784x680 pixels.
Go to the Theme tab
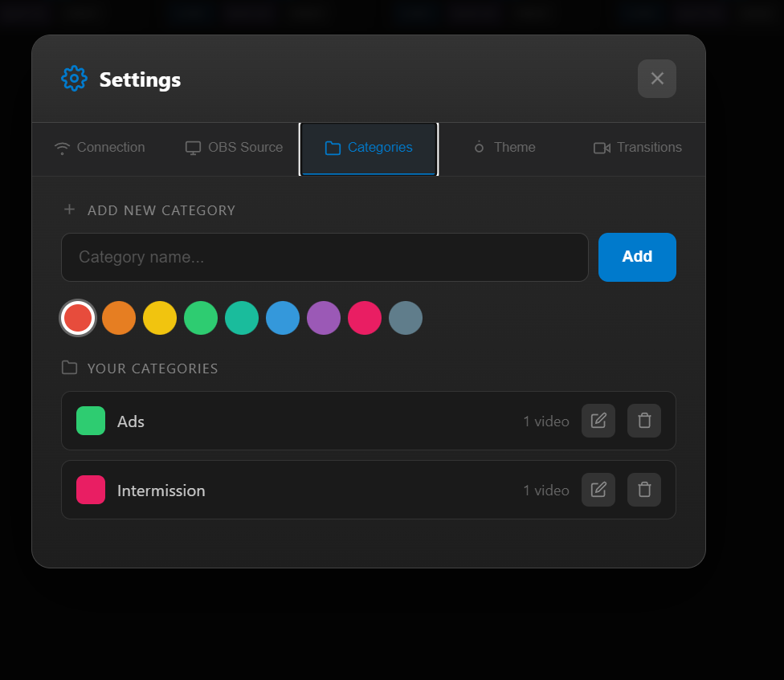pyautogui.click(x=504, y=148)
